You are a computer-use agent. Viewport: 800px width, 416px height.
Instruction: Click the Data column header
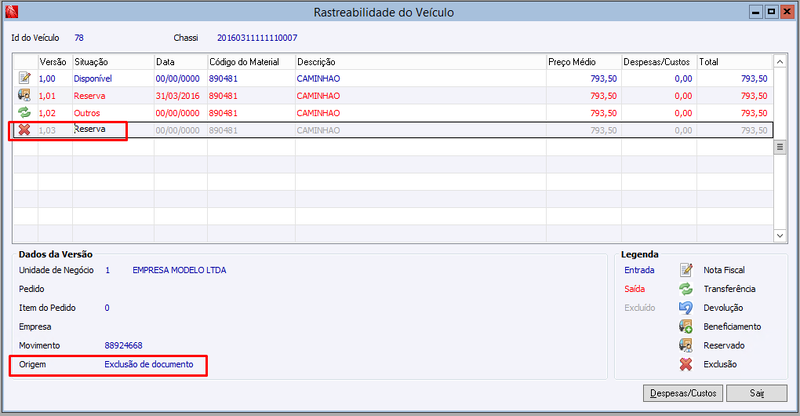(181, 62)
